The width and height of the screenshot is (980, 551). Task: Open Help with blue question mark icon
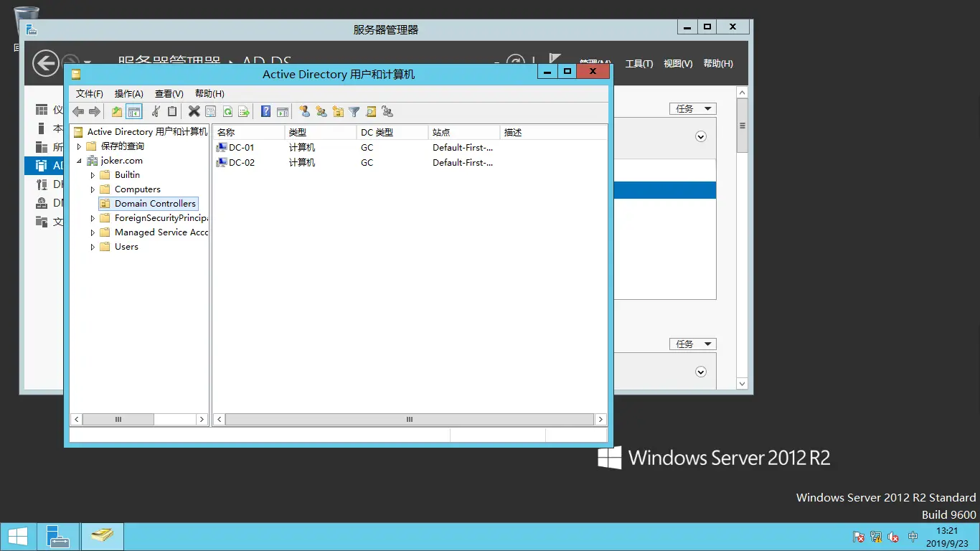tap(265, 111)
